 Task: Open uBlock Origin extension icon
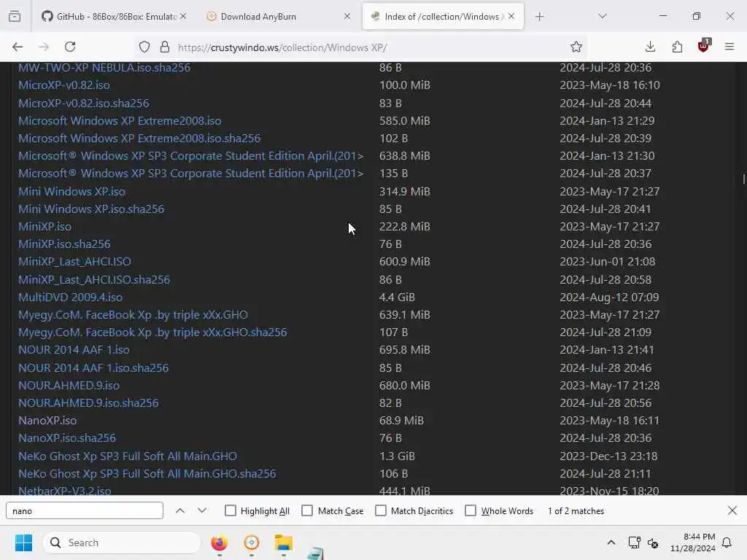click(x=704, y=46)
